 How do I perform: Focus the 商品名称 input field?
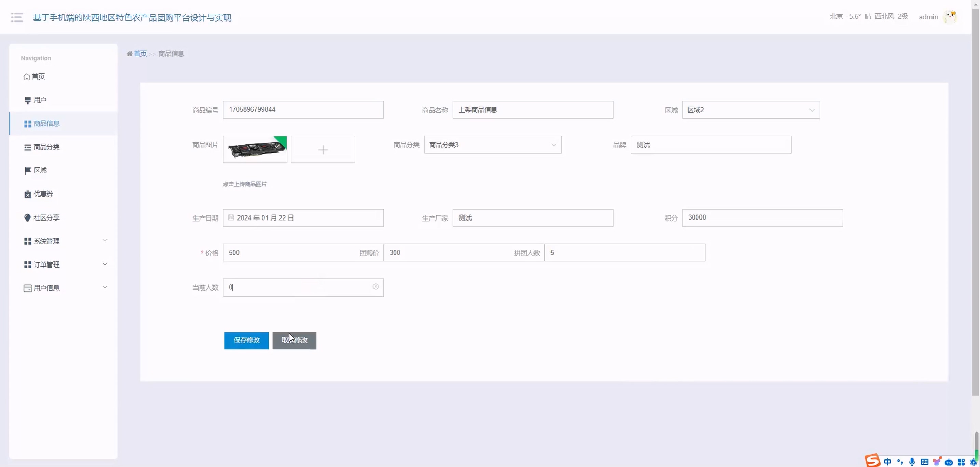tap(533, 110)
